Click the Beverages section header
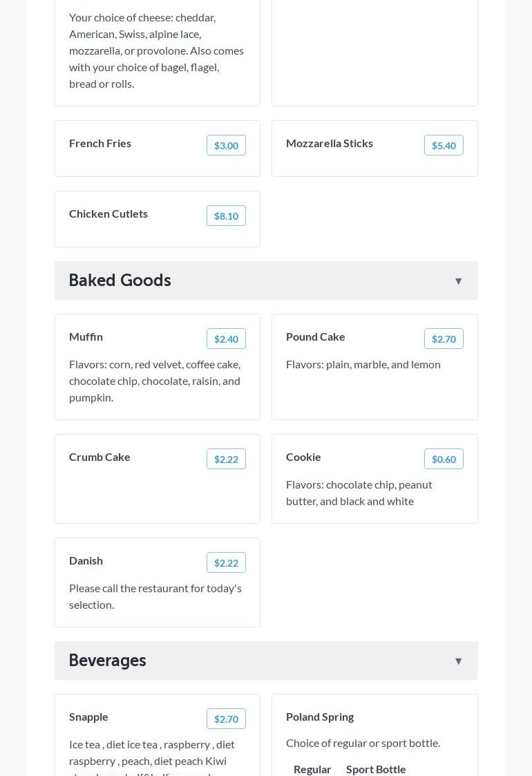Screen dimensions: 532x776 (x=108, y=661)
